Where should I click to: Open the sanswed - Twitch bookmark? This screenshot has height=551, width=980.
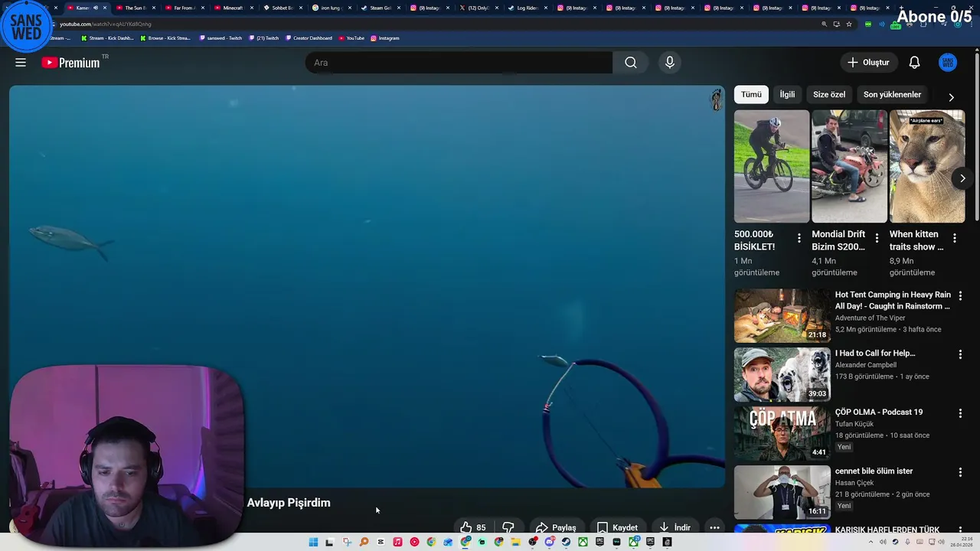[220, 37]
